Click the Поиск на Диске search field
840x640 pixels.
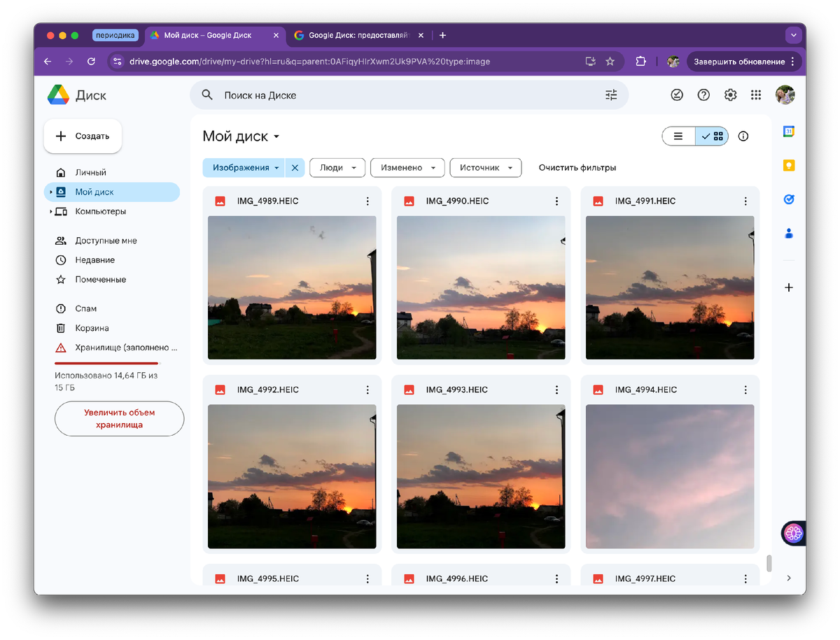409,95
